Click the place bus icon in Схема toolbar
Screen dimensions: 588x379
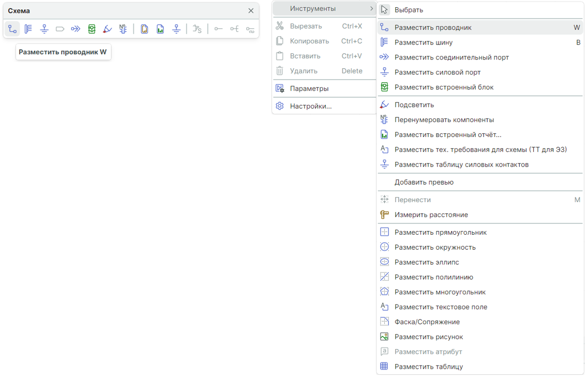click(28, 29)
